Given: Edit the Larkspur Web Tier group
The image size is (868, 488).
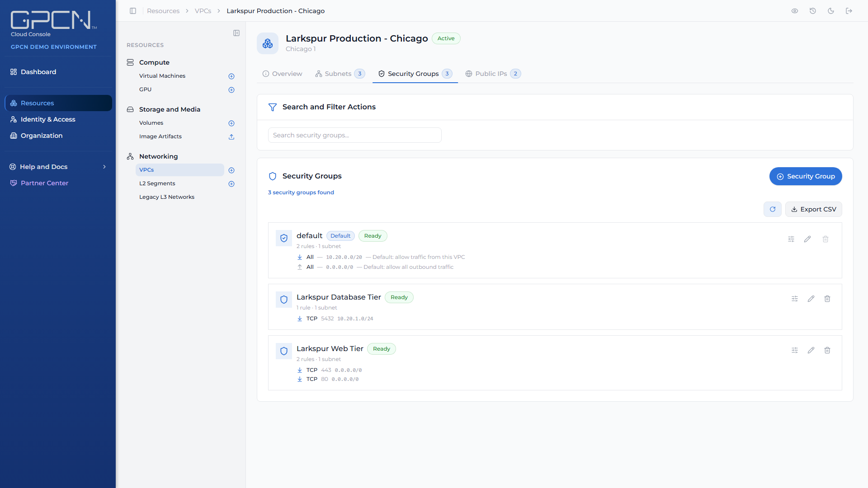Looking at the screenshot, I should click(811, 350).
